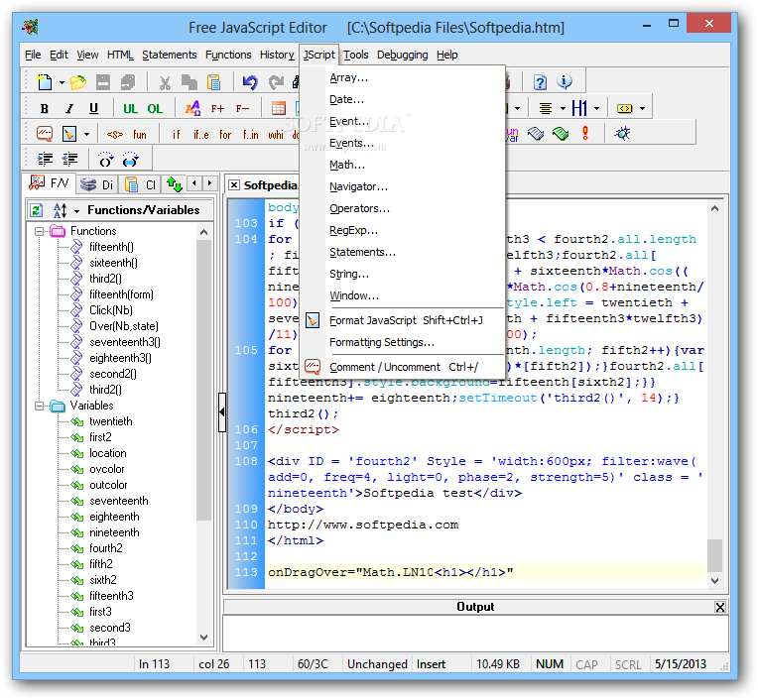Insert unordered list with the UL icon
This screenshot has height=700, width=758.
coord(131,109)
